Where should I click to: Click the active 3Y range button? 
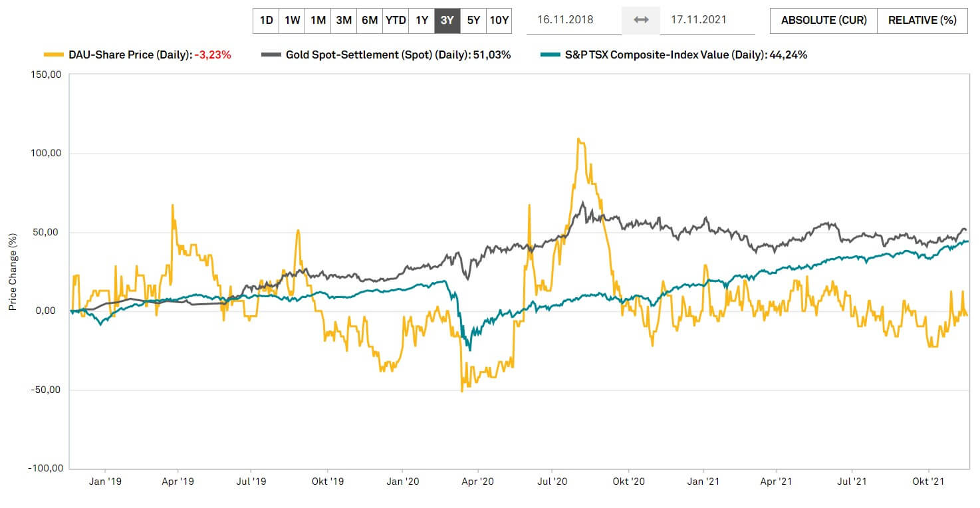coord(447,20)
